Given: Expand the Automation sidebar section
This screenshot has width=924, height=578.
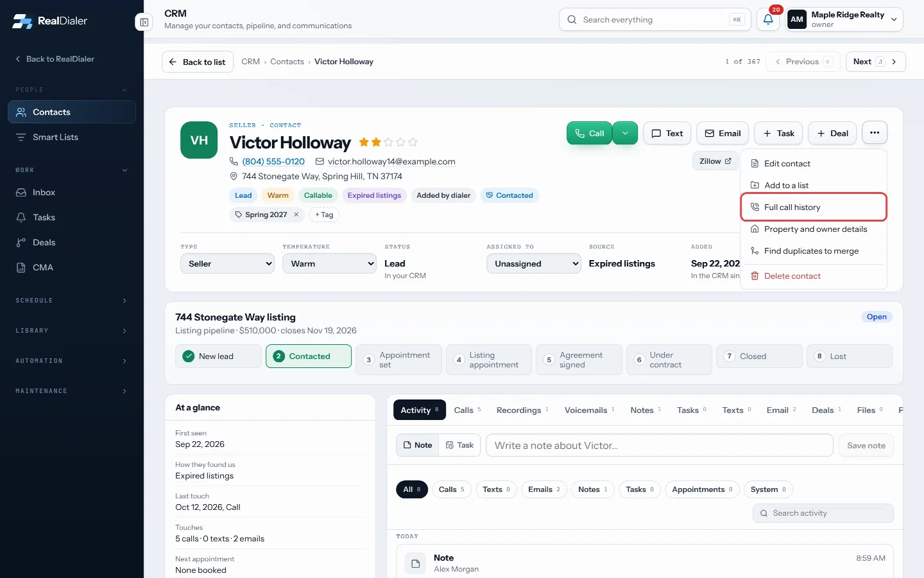Looking at the screenshot, I should click(72, 361).
